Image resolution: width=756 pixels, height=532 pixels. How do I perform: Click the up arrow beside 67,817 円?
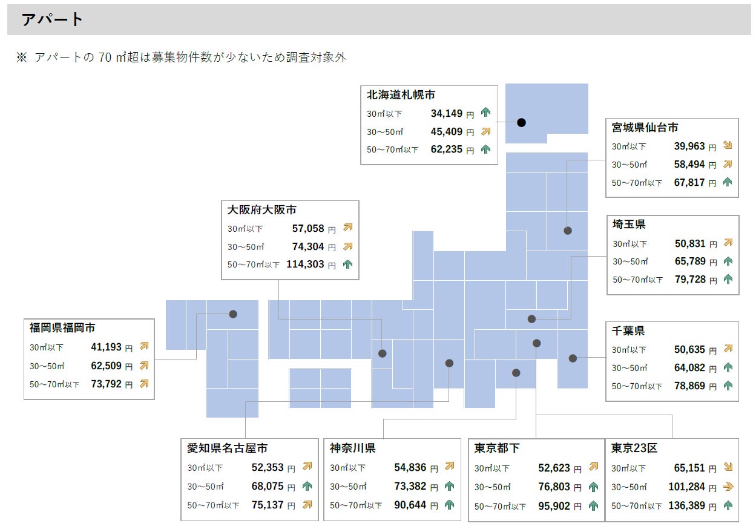pos(728,182)
